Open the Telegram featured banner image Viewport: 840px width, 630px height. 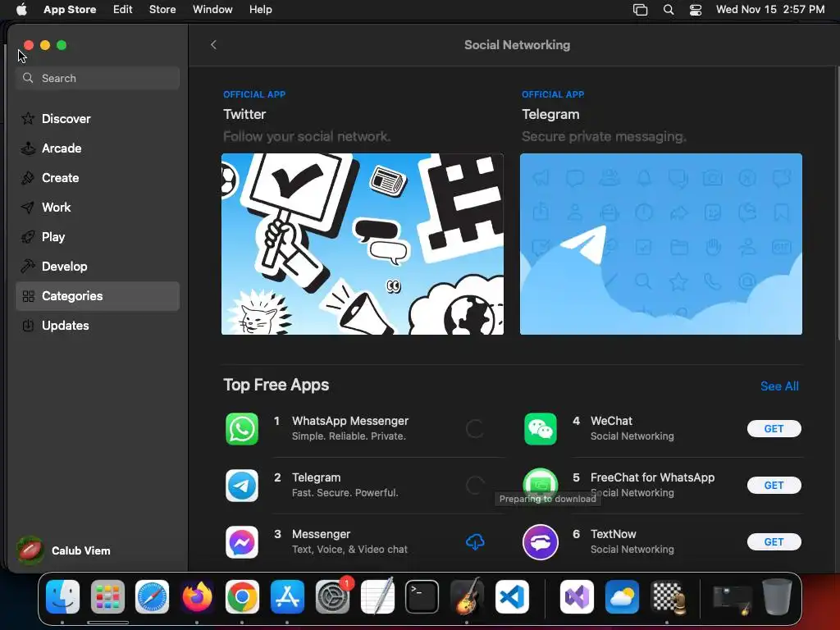point(661,244)
